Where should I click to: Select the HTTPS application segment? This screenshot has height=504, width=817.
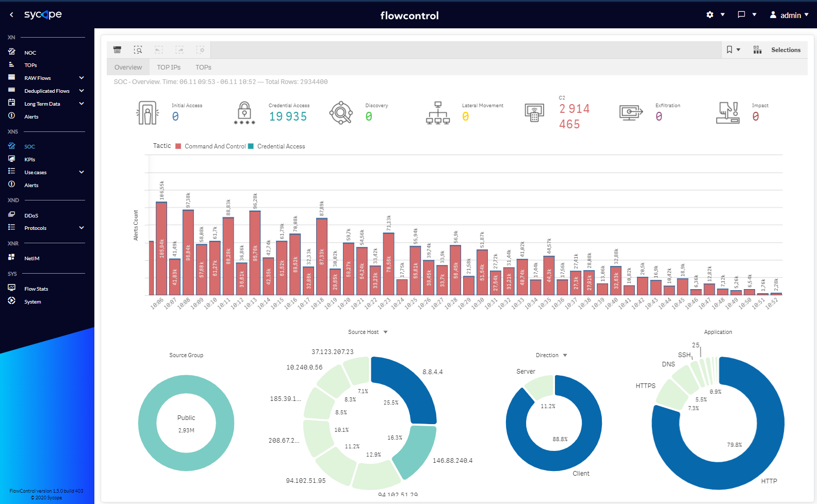coord(673,395)
